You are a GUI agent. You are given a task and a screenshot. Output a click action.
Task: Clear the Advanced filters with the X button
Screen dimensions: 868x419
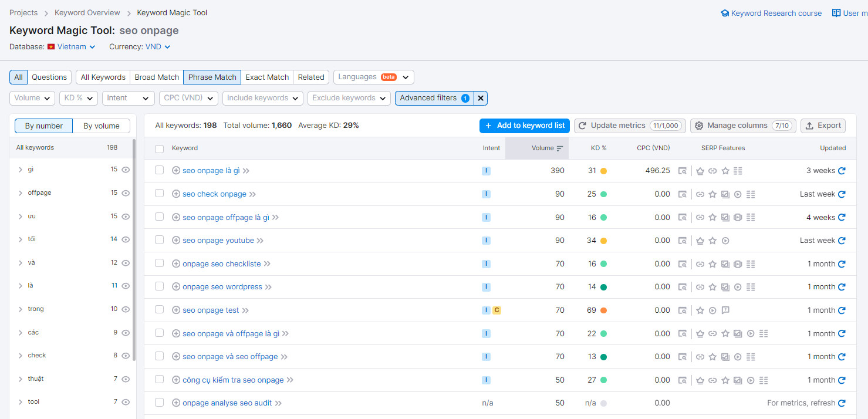pos(480,98)
